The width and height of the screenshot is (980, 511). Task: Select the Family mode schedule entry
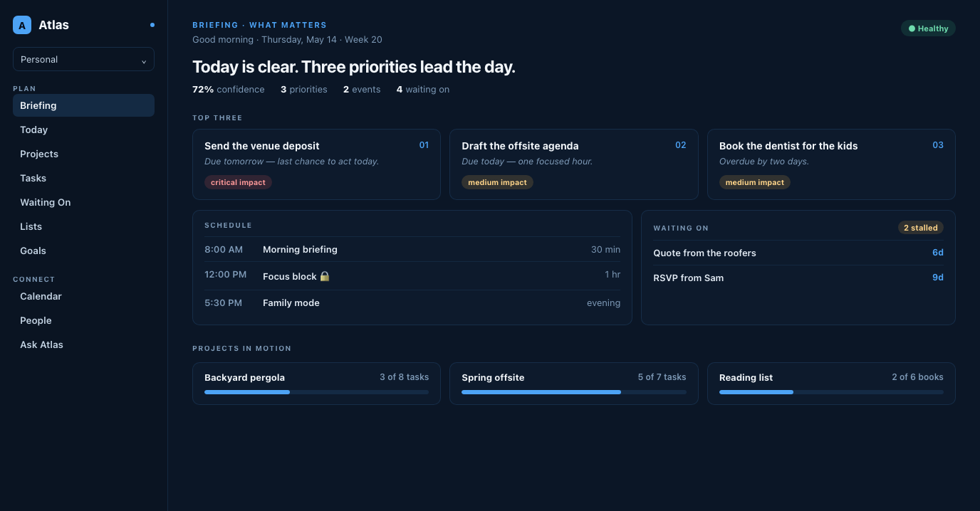[x=412, y=302]
